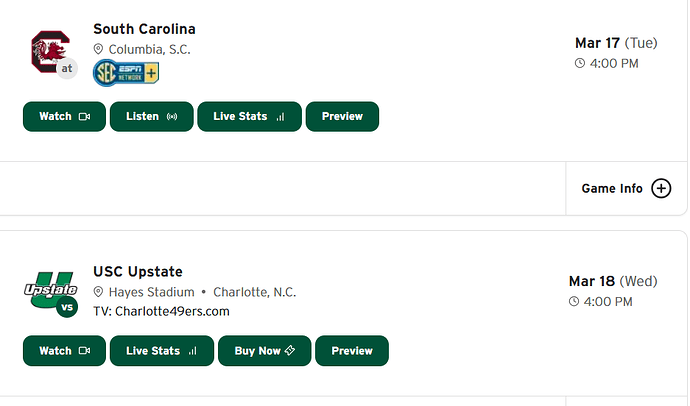Open Preview for USC Upstate game
The width and height of the screenshot is (690, 406).
(351, 351)
